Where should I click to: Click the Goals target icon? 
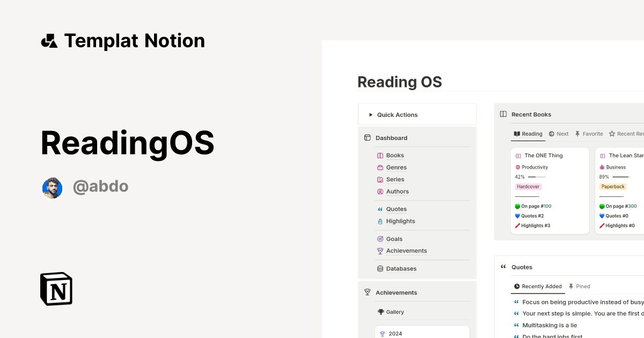click(x=379, y=239)
